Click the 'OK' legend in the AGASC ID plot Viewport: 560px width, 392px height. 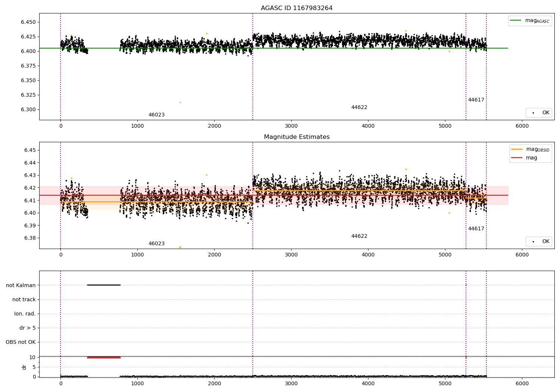click(x=539, y=112)
